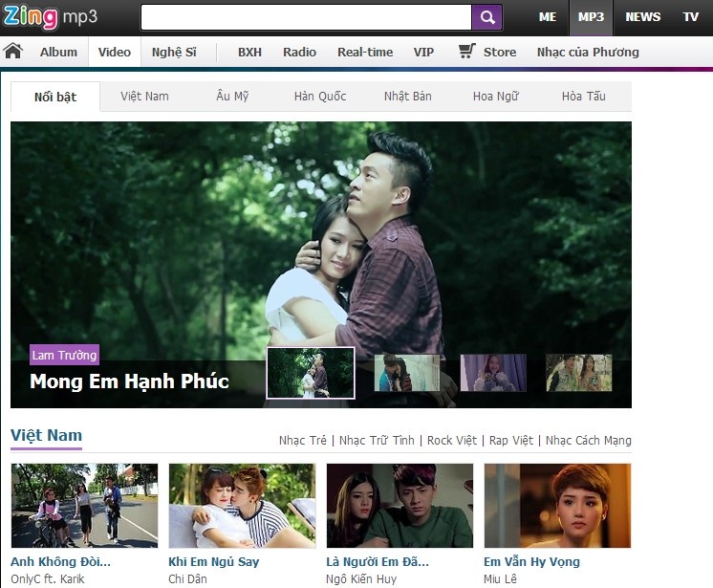The image size is (713, 588).
Task: Select the second featured video thumbnail
Action: [x=407, y=373]
